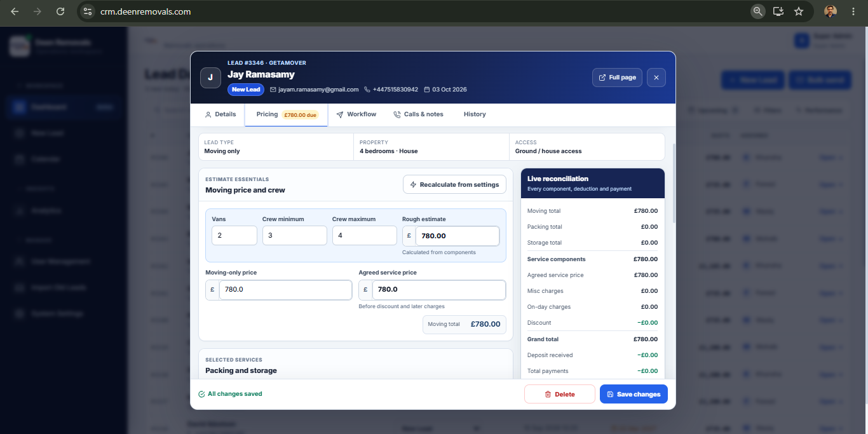Screen dimensions: 868x434
Task: Click Access Ground / house access cell
Action: pos(587,147)
